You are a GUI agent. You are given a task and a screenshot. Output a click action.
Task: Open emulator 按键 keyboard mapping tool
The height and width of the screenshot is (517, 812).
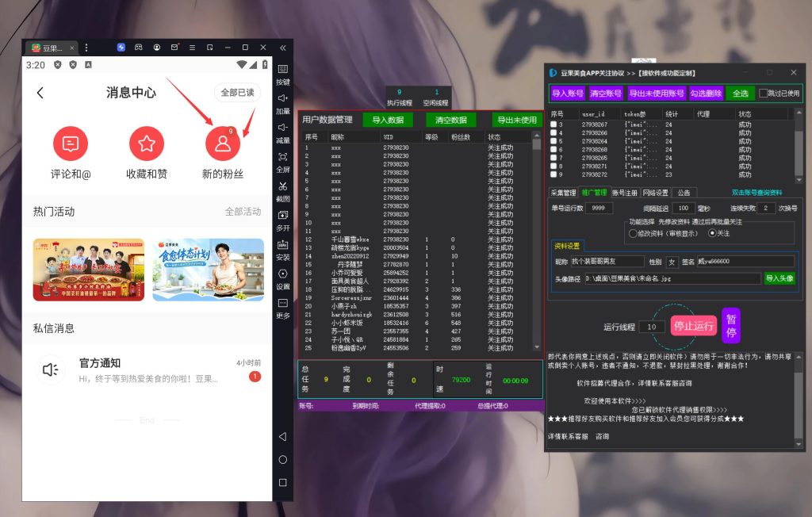tap(283, 69)
